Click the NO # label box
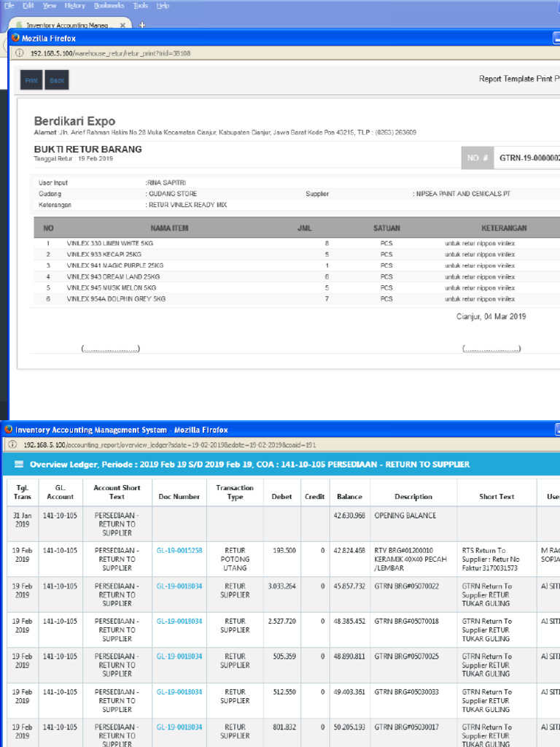 pos(477,158)
